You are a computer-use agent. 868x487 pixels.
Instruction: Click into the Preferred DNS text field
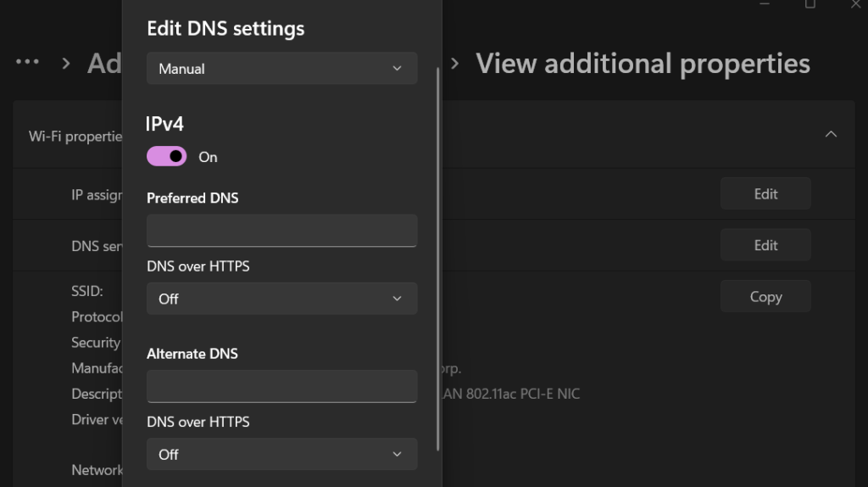point(281,230)
